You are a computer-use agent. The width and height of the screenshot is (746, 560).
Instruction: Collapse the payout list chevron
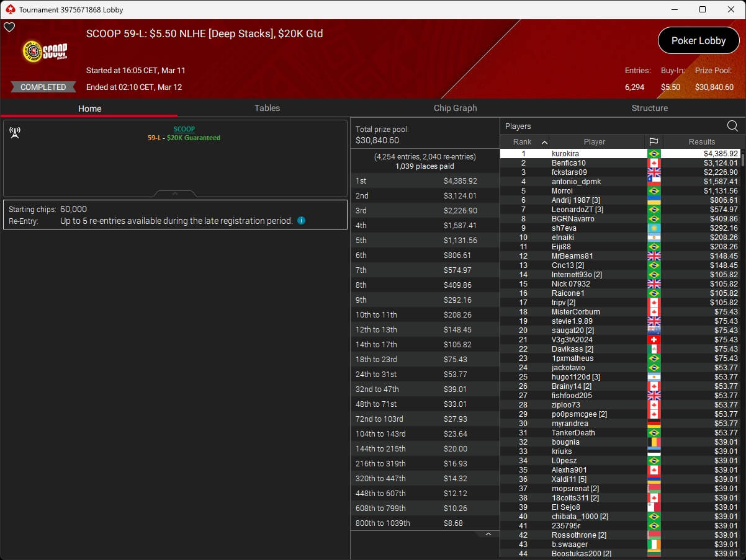coord(488,534)
